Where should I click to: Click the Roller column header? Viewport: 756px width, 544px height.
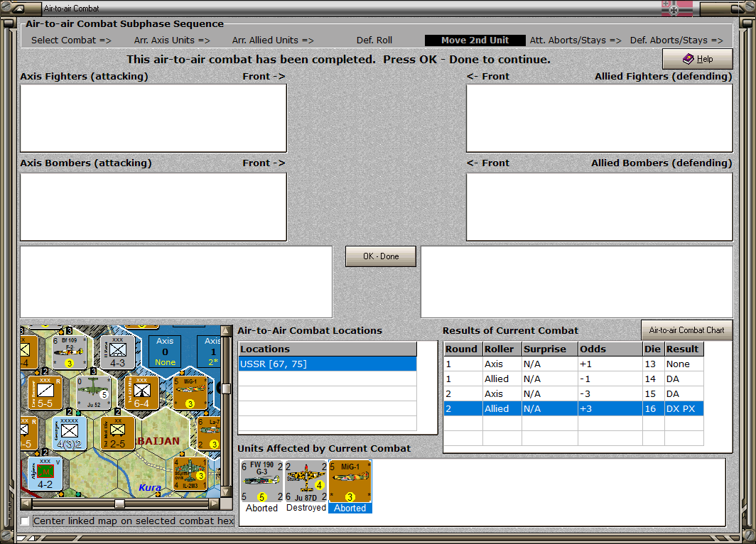[x=502, y=349]
